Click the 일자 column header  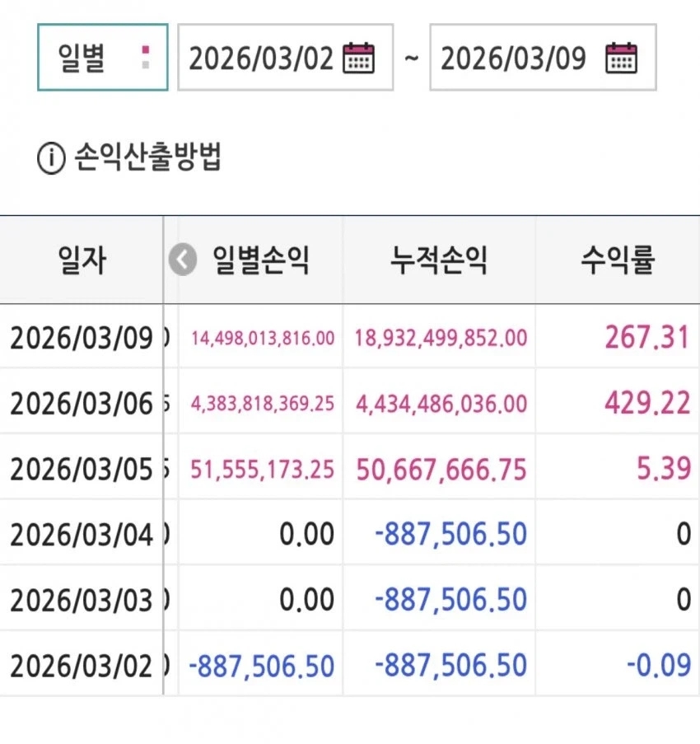pos(82,259)
